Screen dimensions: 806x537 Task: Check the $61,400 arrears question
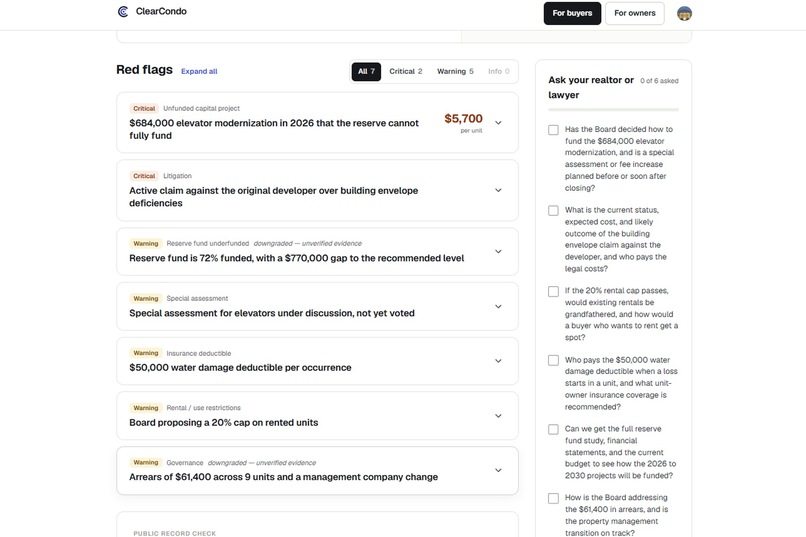553,498
